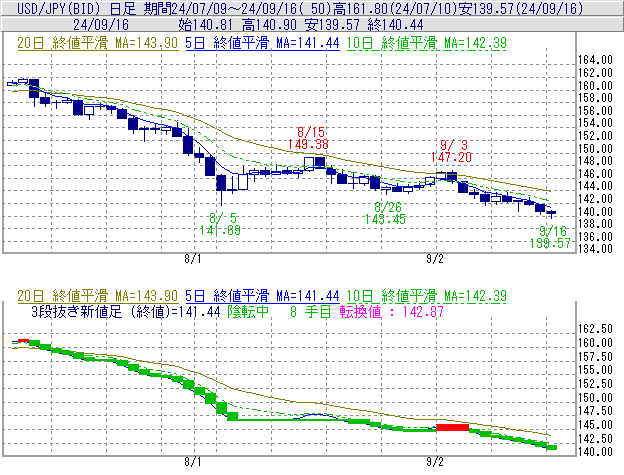
Task: Click the date 24/09/16 in second header row
Action: 101,25
